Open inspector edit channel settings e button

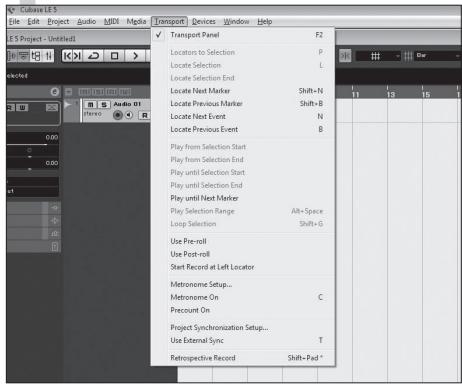pyautogui.click(x=55, y=92)
